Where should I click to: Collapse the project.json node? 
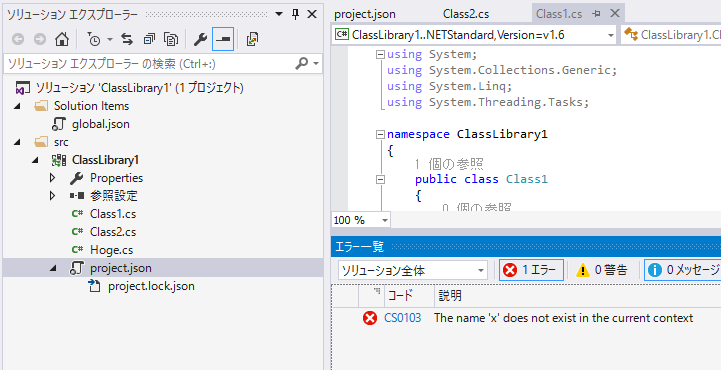coord(53,268)
